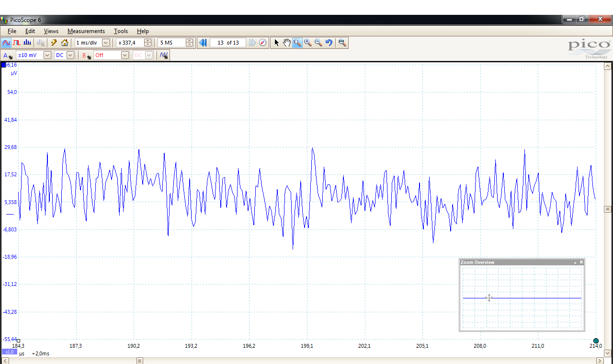Screen dimensions: 613x364
Task: Close the Zoom Overview panel
Action: (581, 262)
